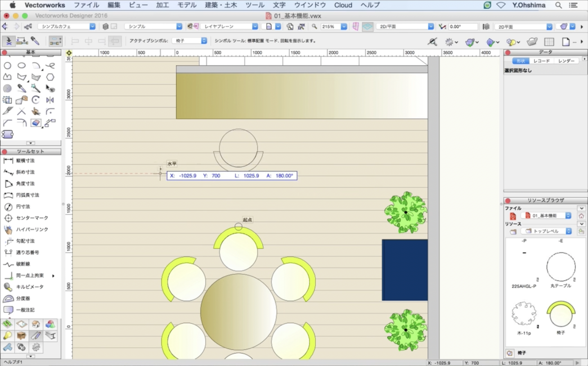Open the アクティブシンボル 椅子 dropdown

coord(189,41)
